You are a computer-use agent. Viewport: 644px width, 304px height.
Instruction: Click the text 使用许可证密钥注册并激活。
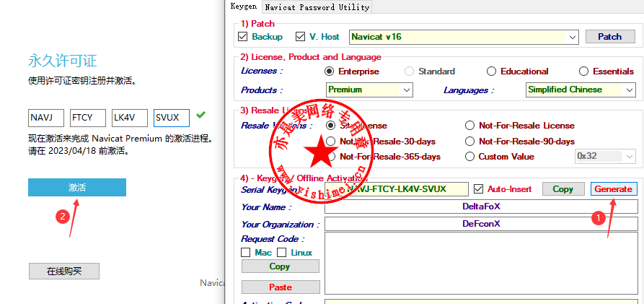click(x=82, y=80)
